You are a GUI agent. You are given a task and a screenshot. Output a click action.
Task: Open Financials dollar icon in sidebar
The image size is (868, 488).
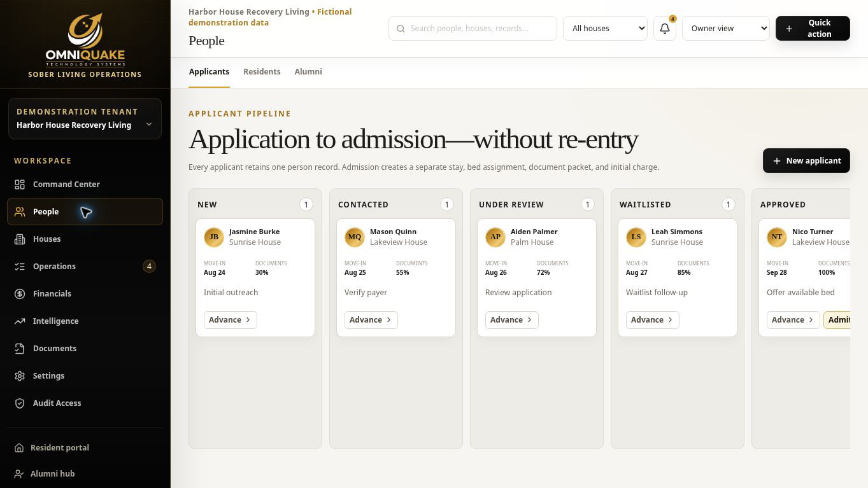coord(20,293)
